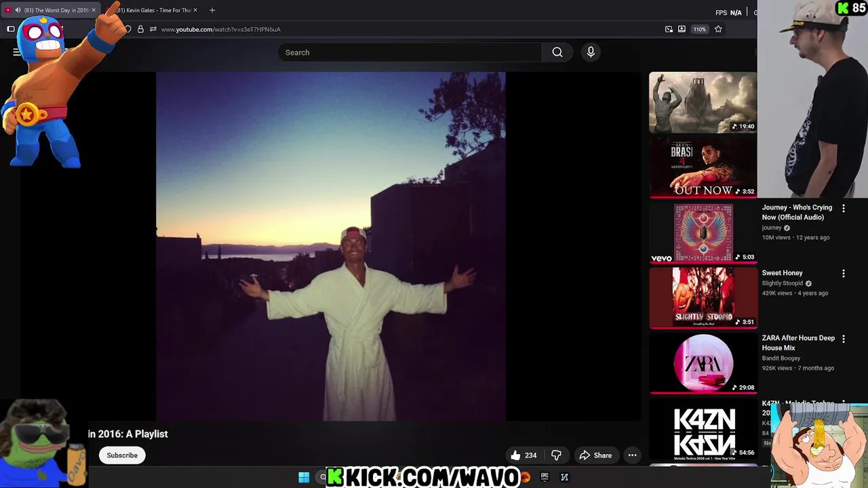868x488 pixels.
Task: Open the site permissions icon beside the lock
Action: 153,29
